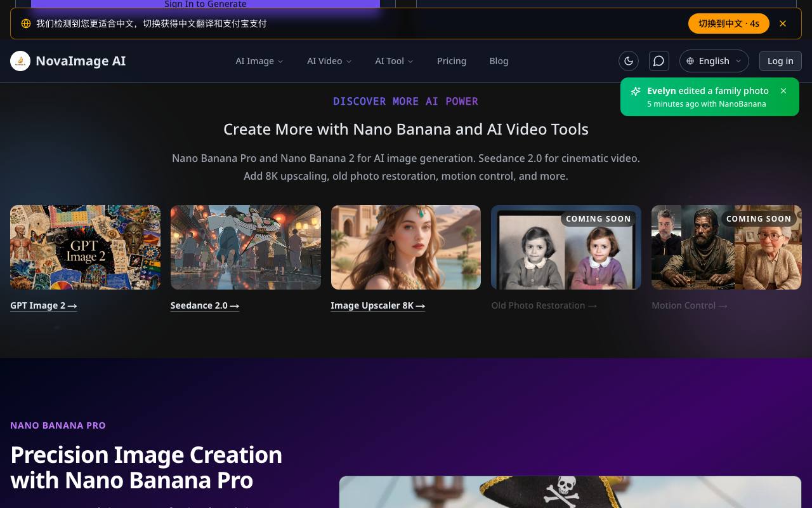Click the Motion Control link
Screen dimensions: 812x508
click(x=690, y=305)
